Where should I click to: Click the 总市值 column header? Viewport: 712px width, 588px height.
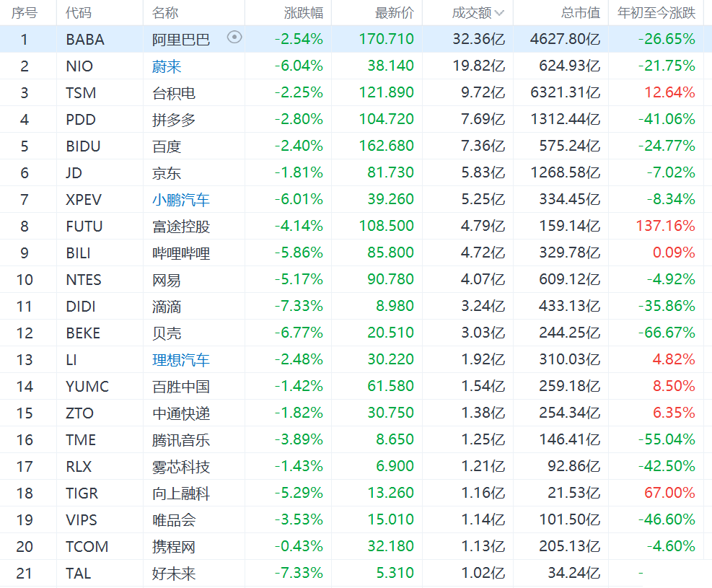580,13
